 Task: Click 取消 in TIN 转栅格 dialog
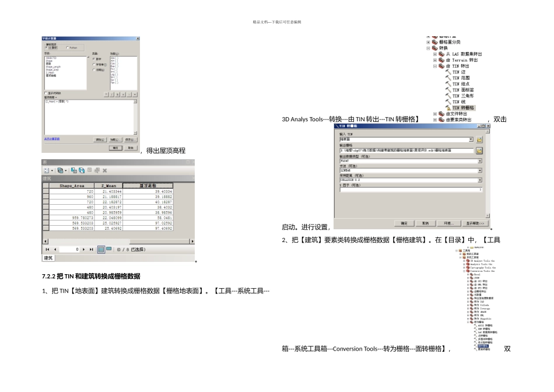tap(425, 223)
